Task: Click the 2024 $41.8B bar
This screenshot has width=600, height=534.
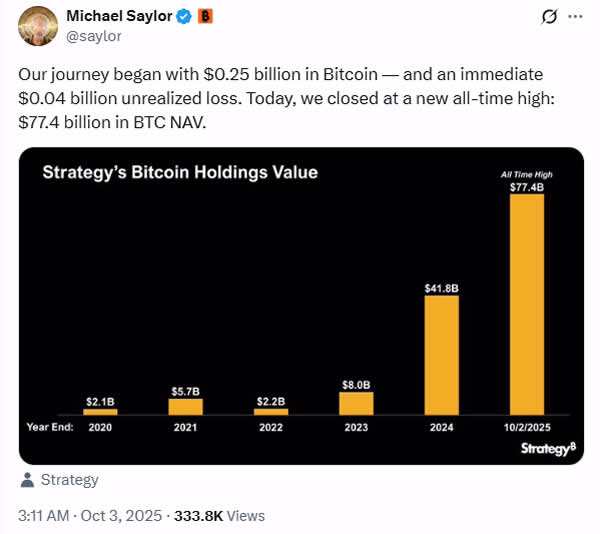Action: 442,355
